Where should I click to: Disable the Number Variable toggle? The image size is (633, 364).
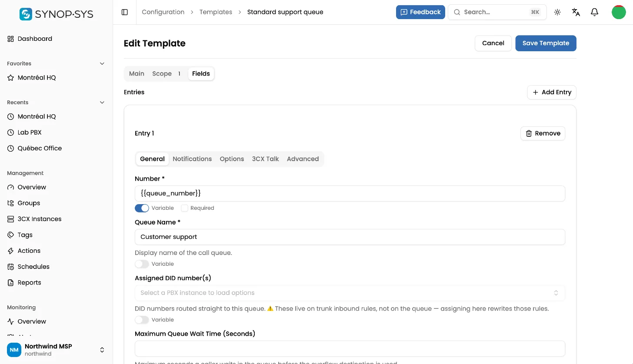coord(142,208)
